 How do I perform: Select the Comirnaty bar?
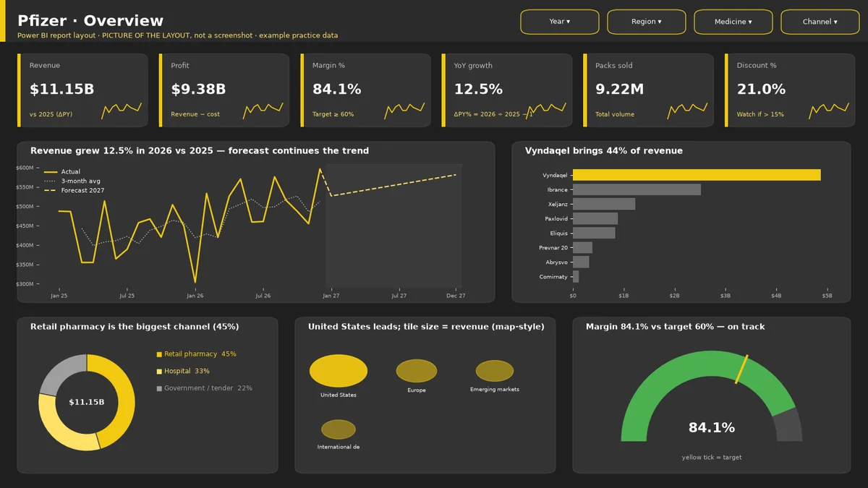tap(576, 276)
